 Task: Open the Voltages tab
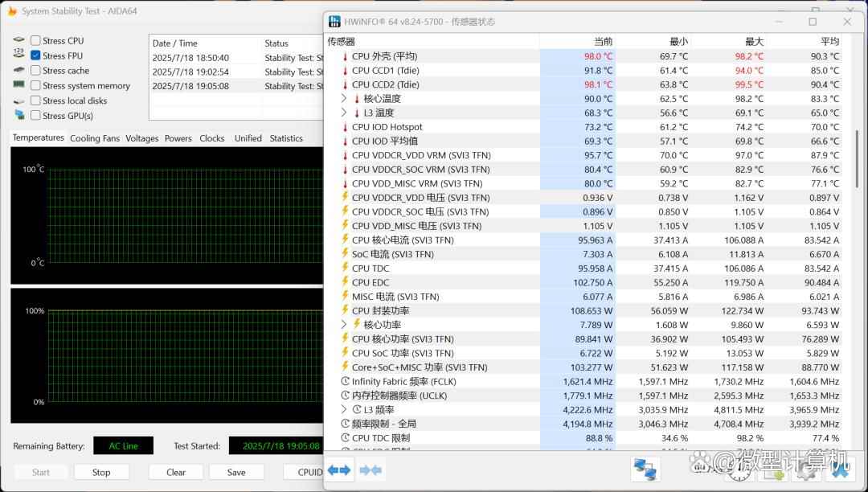click(x=141, y=138)
